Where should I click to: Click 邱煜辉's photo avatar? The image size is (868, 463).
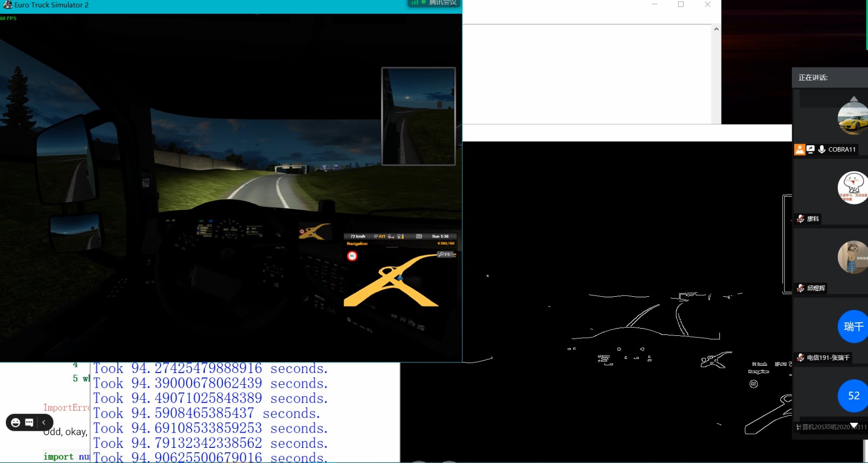(x=853, y=257)
